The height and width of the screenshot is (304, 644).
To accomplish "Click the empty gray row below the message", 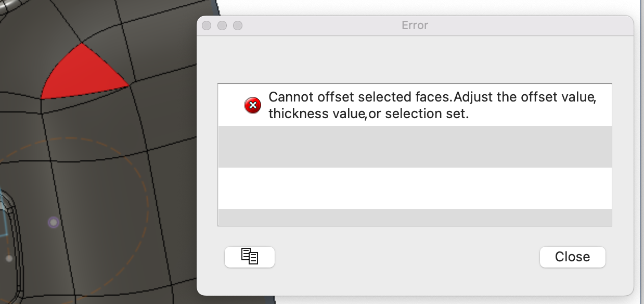I will (x=415, y=146).
